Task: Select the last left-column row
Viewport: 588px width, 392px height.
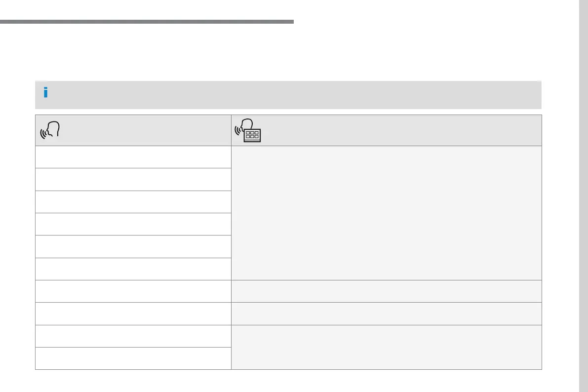Action: click(x=133, y=358)
